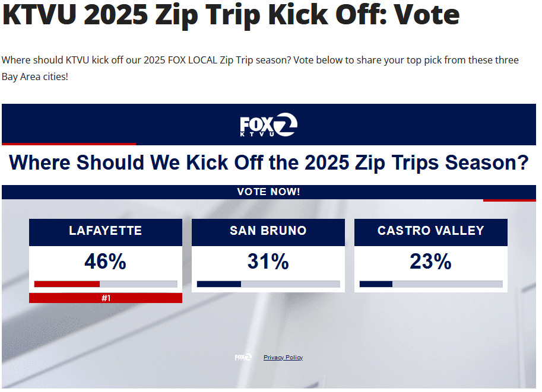Viewport: 542px width, 392px height.
Task: Choose the Castro Valley option header
Action: (431, 231)
